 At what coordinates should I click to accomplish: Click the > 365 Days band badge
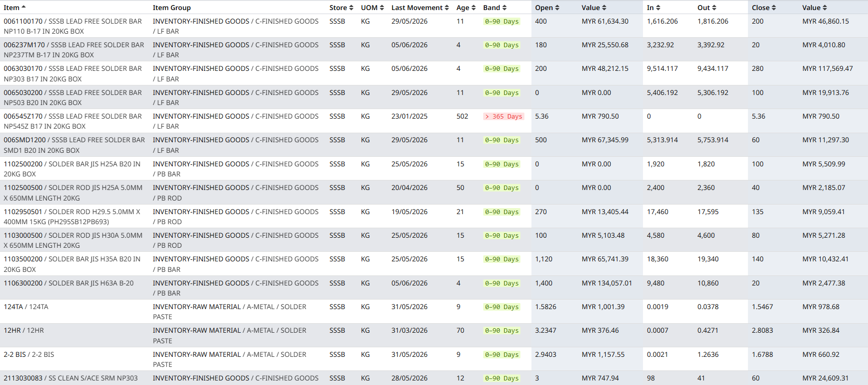click(x=503, y=116)
